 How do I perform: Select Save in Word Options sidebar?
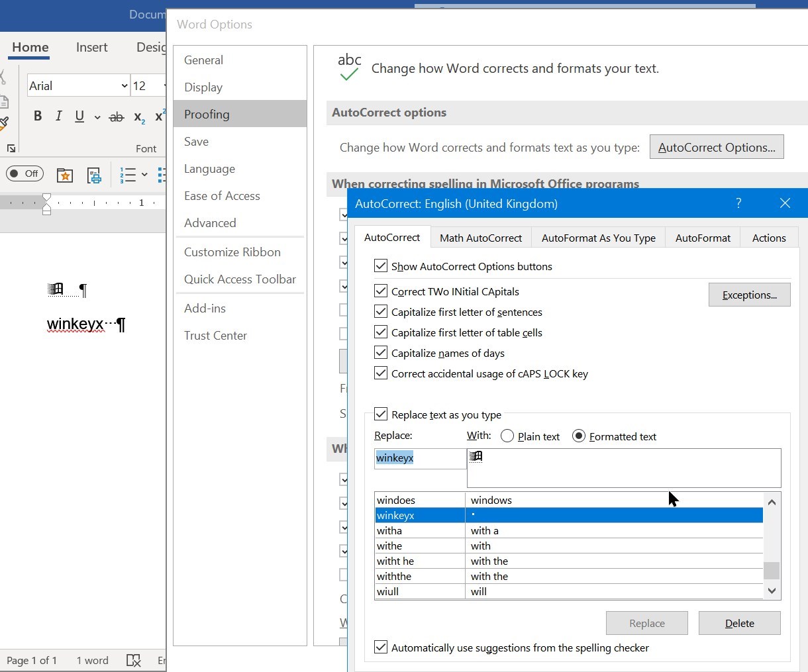tap(240, 141)
